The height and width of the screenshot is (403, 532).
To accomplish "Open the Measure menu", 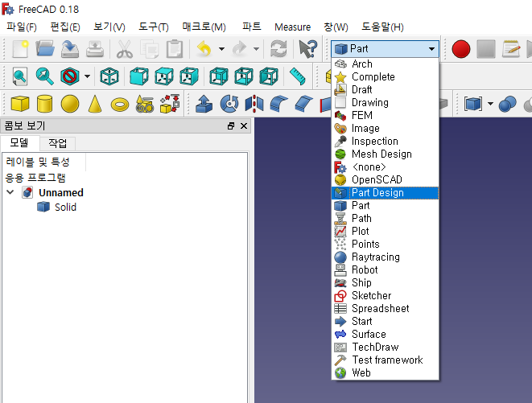I will pyautogui.click(x=292, y=27).
